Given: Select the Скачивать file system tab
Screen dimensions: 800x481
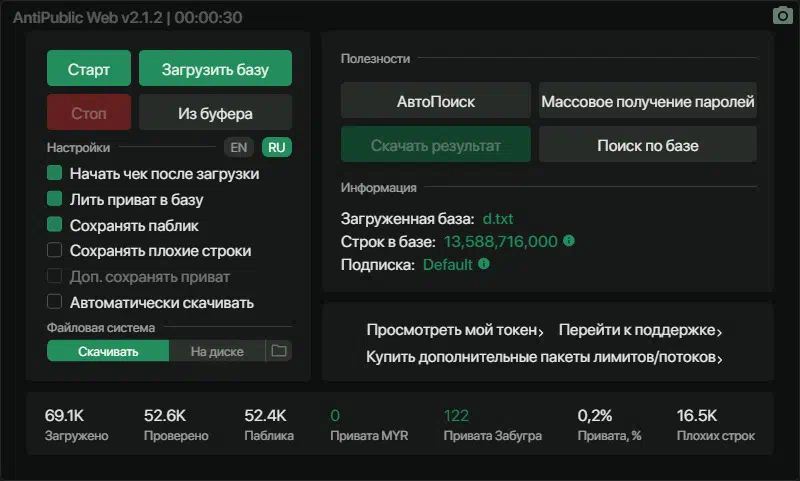Looking at the screenshot, I should 108,351.
